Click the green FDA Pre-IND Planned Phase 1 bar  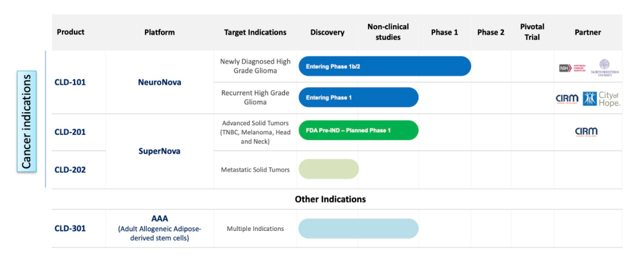coord(358,130)
